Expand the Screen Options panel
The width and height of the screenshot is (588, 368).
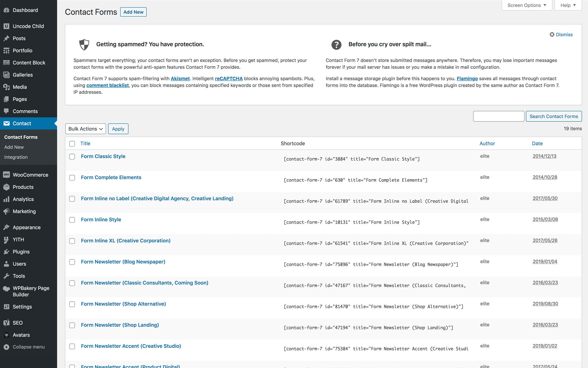(526, 5)
